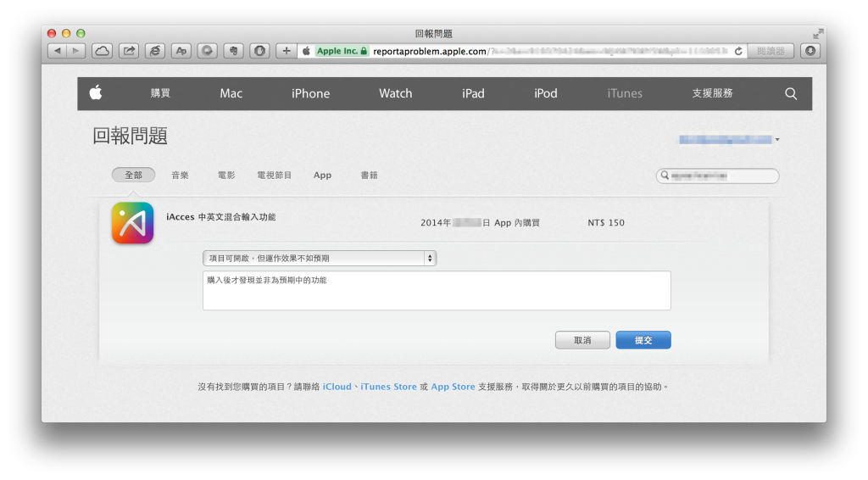The height and width of the screenshot is (480, 868).
Task: Click the Apple Inc. secure certificate badge
Action: 342,51
